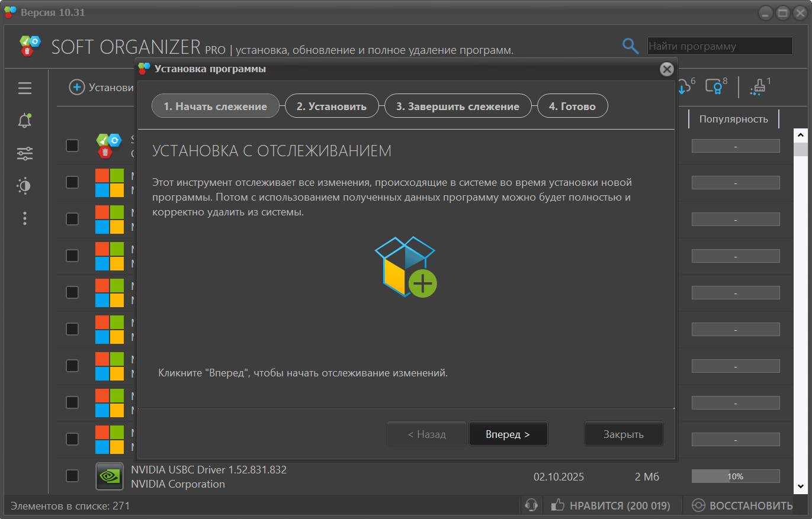812x519 pixels.
Task: Select the "NVIDIA USBC Driver 1.52.831.832" row text
Action: click(208, 470)
